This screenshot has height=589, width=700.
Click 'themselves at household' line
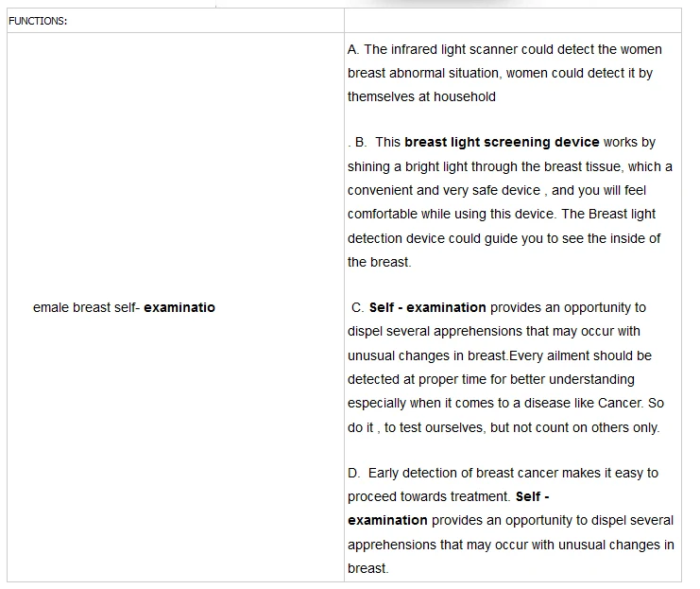point(421,96)
